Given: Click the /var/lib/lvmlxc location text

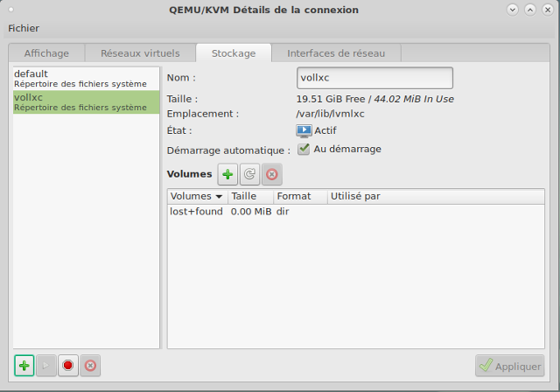Looking at the screenshot, I should click(331, 114).
